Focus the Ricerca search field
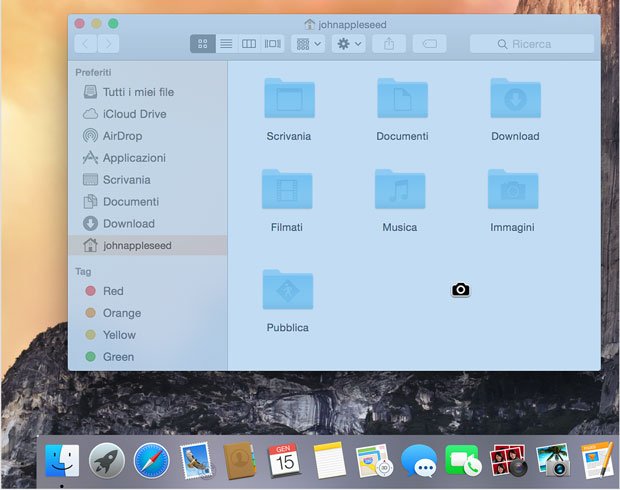 [532, 44]
